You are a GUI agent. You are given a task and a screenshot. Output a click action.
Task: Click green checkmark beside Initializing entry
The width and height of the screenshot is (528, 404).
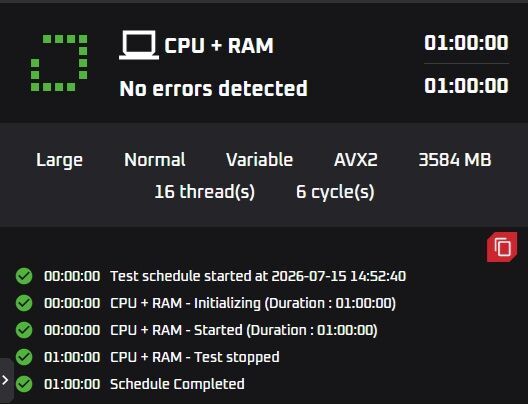pyautogui.click(x=24, y=303)
